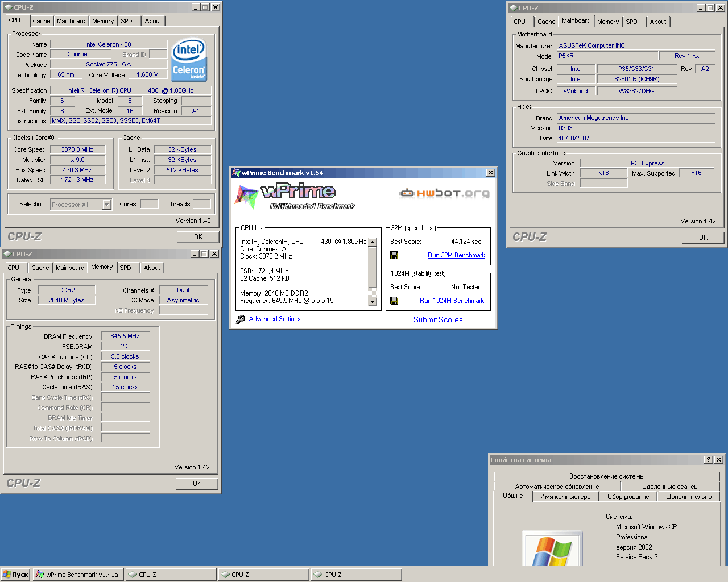Click save icon beside 1024M Best Score
Image resolution: width=728 pixels, height=582 pixels.
(394, 301)
